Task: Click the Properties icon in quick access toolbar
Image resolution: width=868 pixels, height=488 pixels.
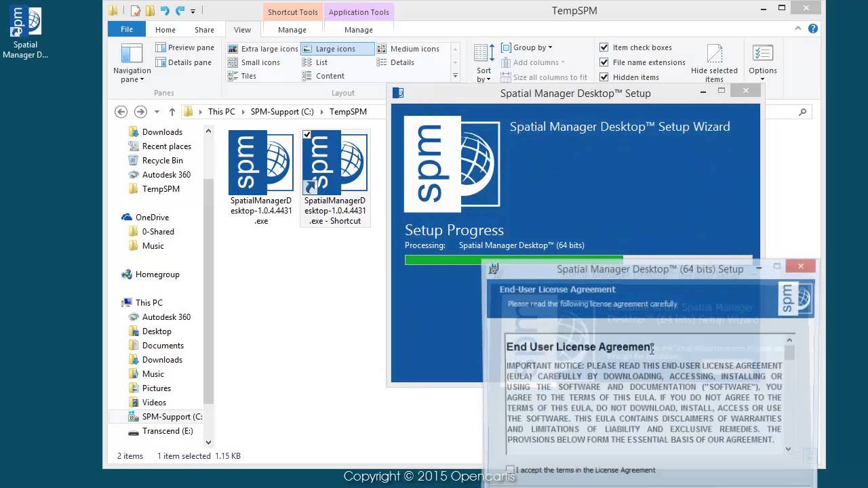Action: [136, 10]
